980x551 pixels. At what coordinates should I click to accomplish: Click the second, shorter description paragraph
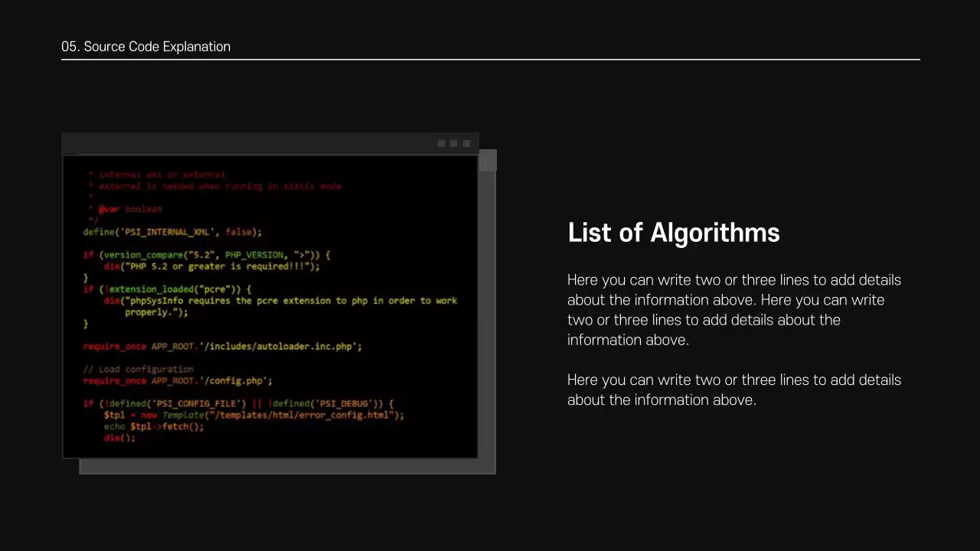[x=733, y=390]
